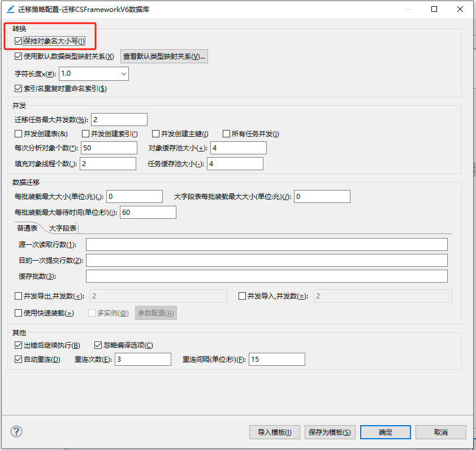Viewport: 476px width, 450px height.
Task: Click the 源一次读取行数 input field
Action: (x=267, y=244)
